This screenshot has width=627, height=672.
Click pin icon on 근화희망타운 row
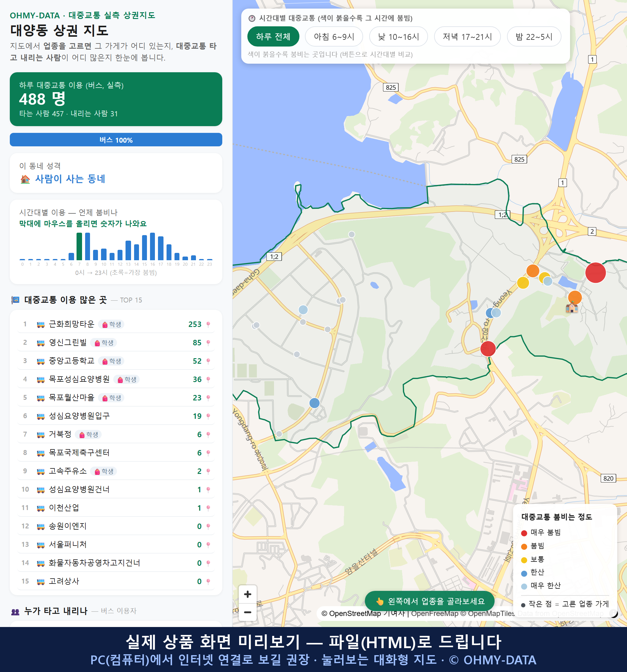point(208,325)
